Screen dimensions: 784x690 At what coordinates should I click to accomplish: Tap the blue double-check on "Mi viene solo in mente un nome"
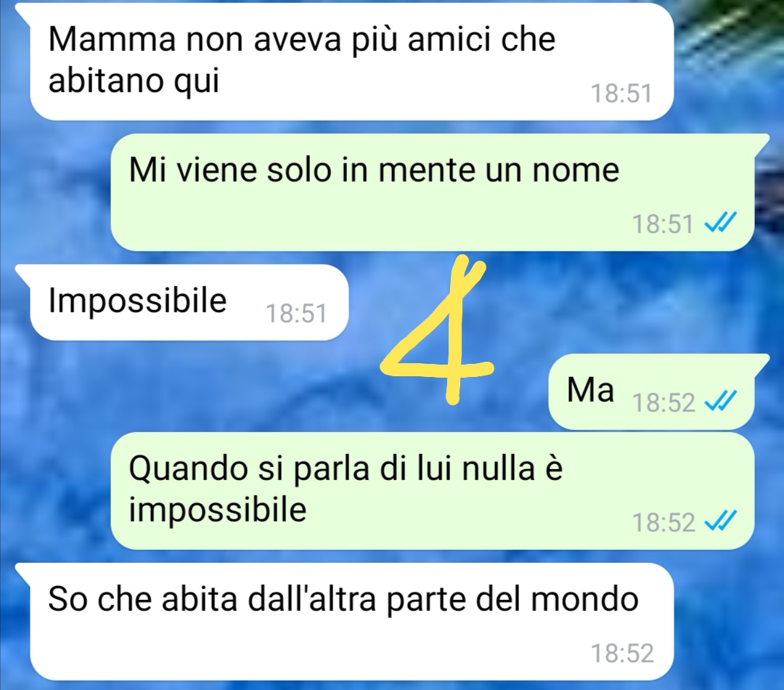click(x=721, y=223)
